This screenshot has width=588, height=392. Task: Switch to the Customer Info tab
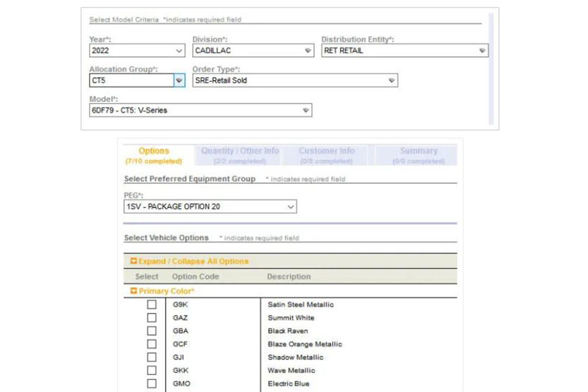[x=326, y=155]
